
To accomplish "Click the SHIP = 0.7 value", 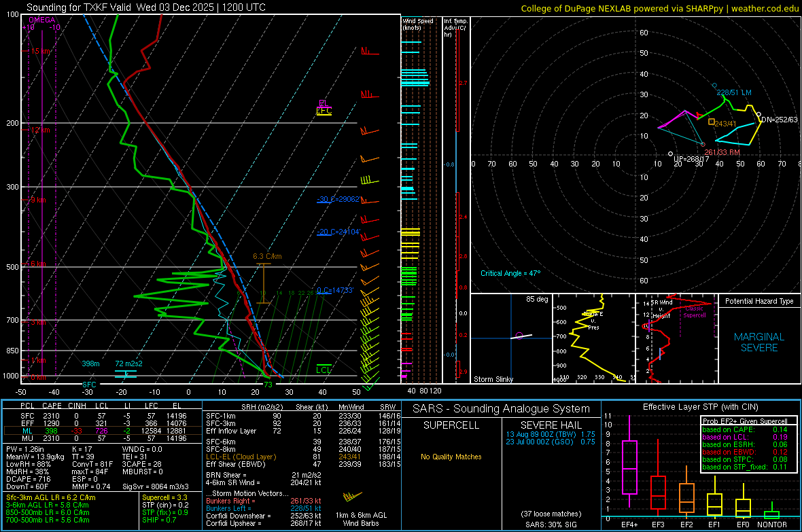I will 159,520.
